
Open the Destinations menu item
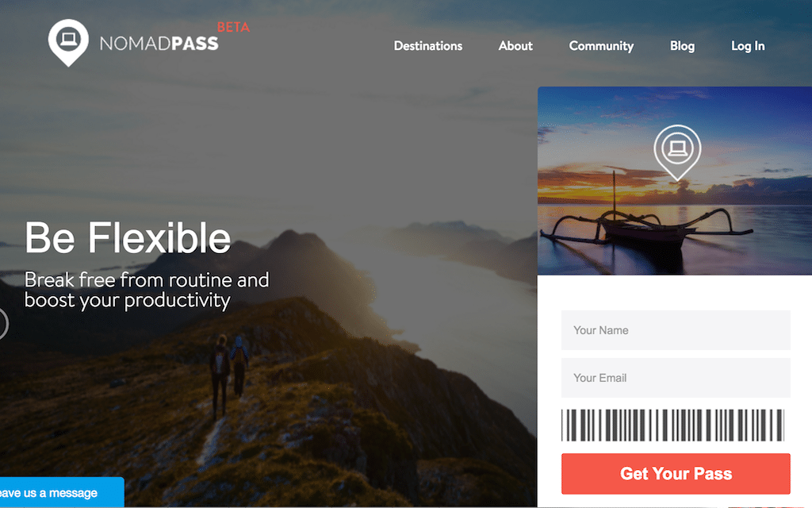click(427, 46)
